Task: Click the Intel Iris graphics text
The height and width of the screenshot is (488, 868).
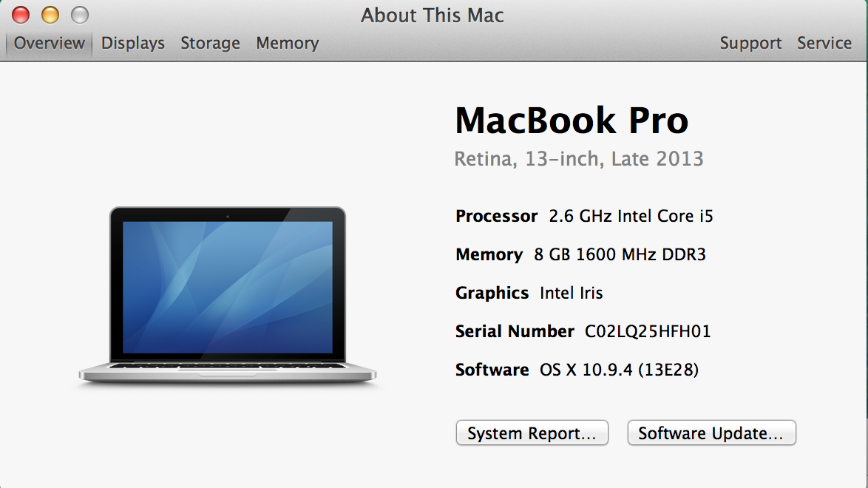Action: coord(572,293)
